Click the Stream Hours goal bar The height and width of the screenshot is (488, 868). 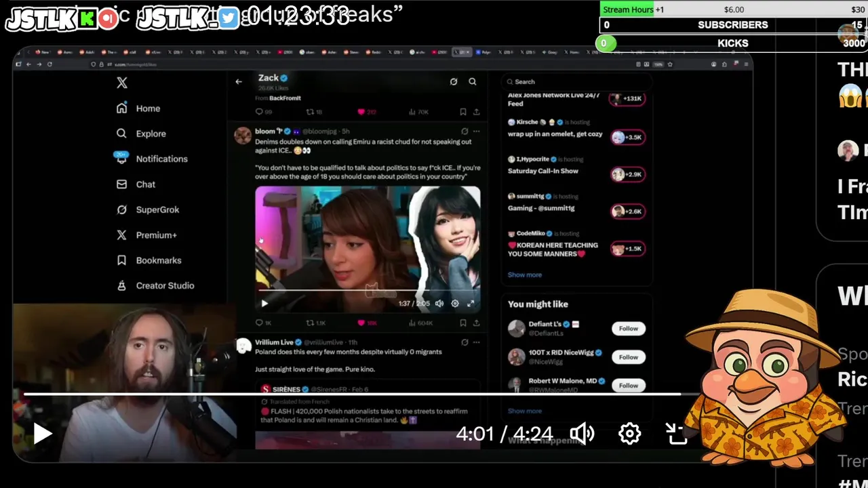734,9
